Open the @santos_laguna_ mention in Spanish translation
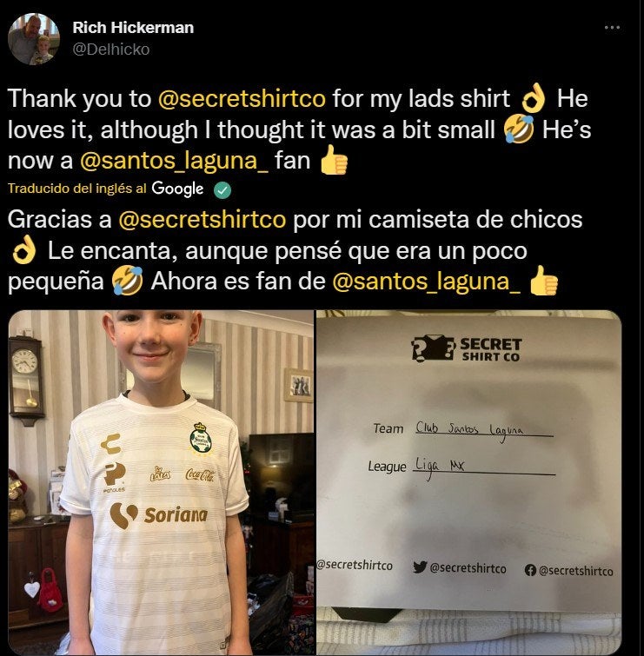The width and height of the screenshot is (644, 656). click(x=427, y=282)
